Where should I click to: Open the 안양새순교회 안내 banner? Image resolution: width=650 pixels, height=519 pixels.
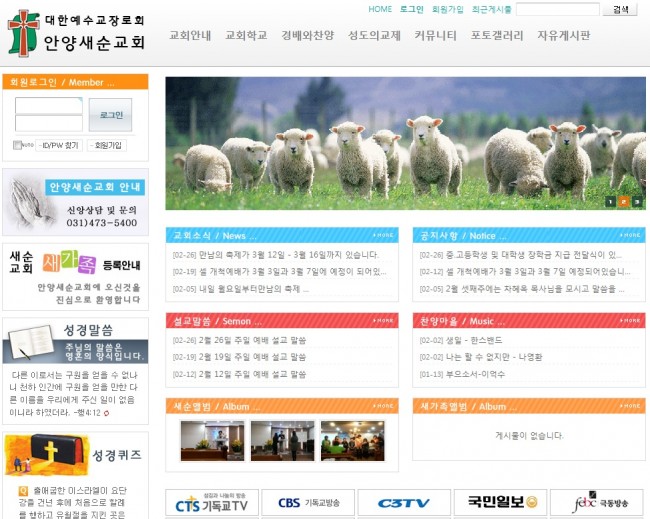75,202
